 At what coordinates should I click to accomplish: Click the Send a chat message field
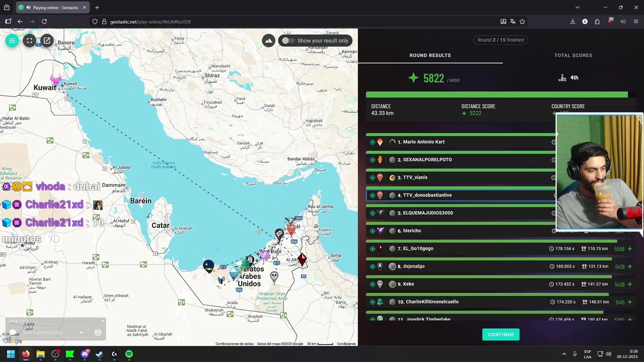tap(49, 332)
